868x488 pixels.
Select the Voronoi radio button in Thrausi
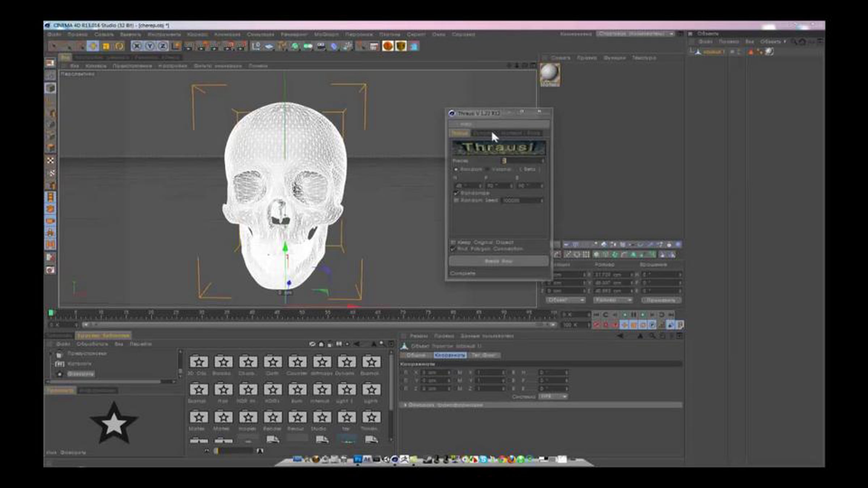(x=488, y=170)
